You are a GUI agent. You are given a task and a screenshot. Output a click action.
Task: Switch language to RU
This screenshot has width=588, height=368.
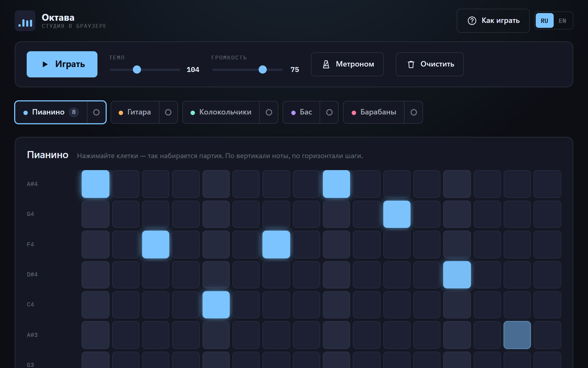[x=544, y=21]
